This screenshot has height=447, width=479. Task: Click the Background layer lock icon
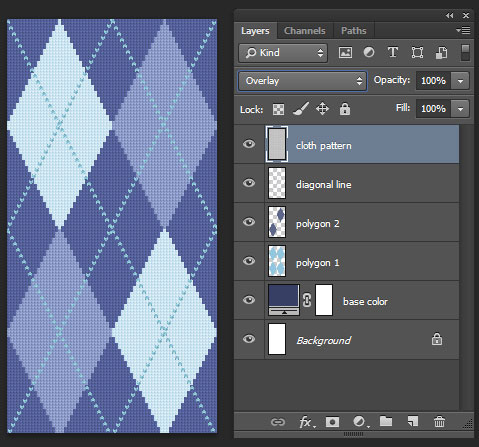tap(437, 339)
